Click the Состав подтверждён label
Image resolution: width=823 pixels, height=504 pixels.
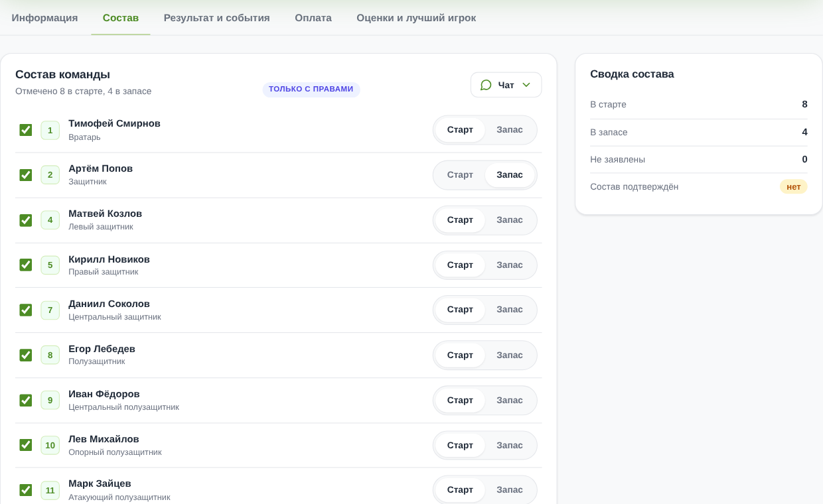click(634, 187)
